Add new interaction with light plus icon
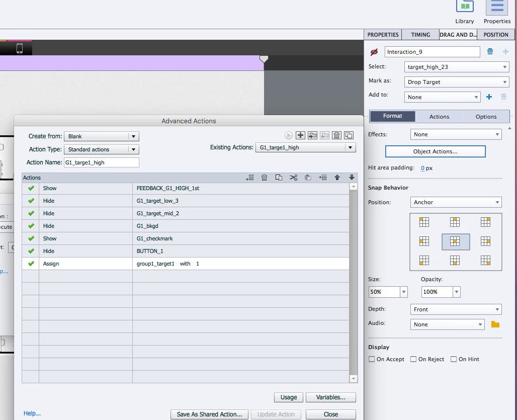The width and height of the screenshot is (517, 420). pos(505,51)
